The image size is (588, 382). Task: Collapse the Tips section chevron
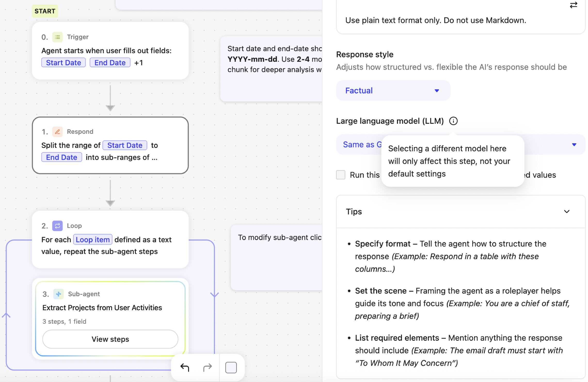567,212
